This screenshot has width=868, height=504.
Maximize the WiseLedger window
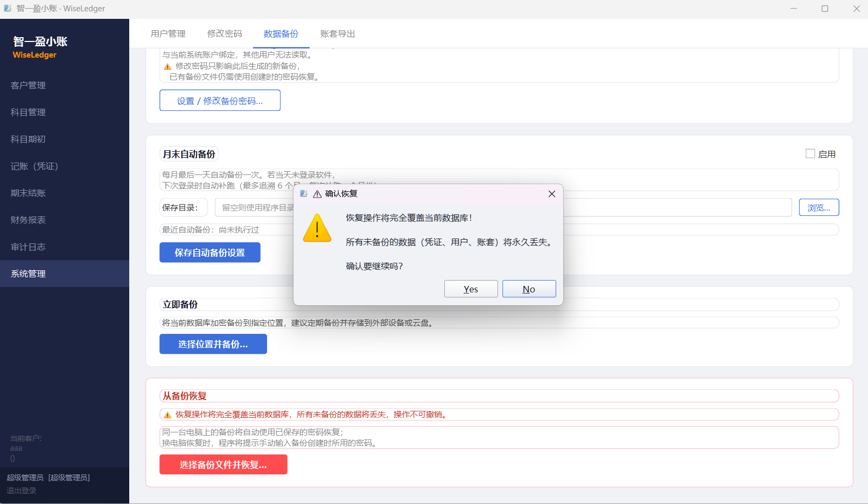824,9
